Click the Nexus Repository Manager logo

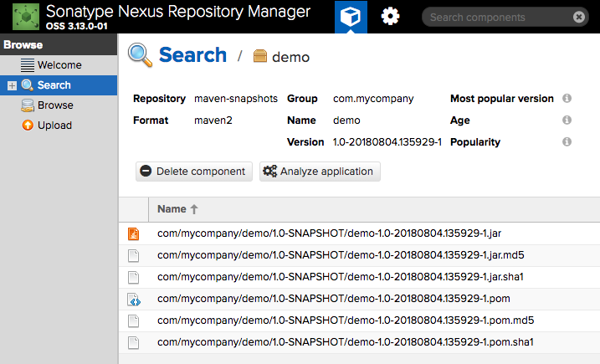(26, 17)
